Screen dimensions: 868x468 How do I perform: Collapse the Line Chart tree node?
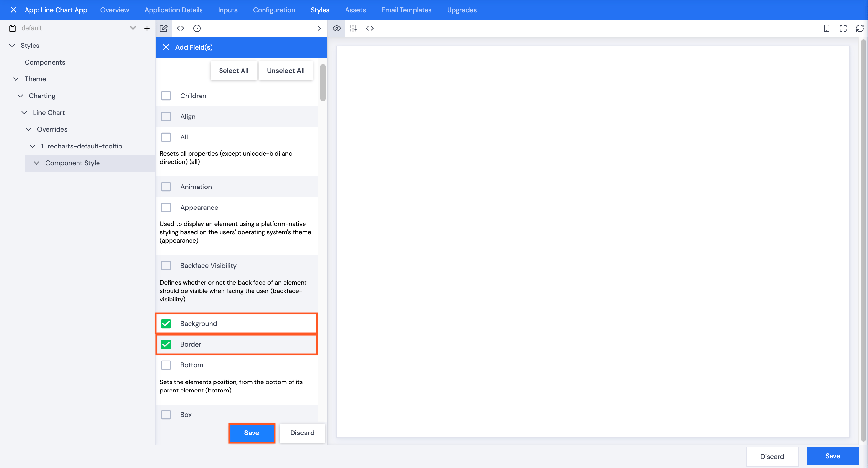pos(24,112)
